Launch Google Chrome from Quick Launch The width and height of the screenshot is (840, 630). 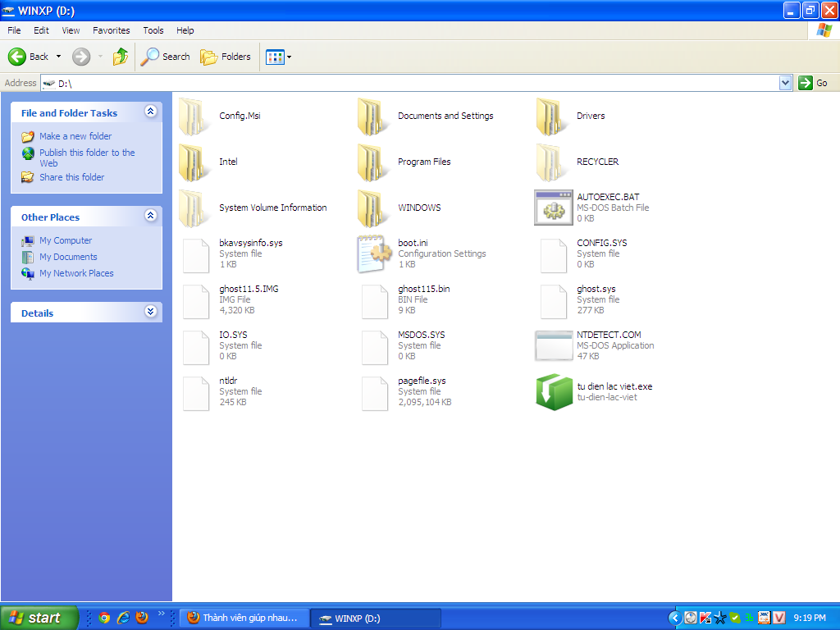point(104,618)
